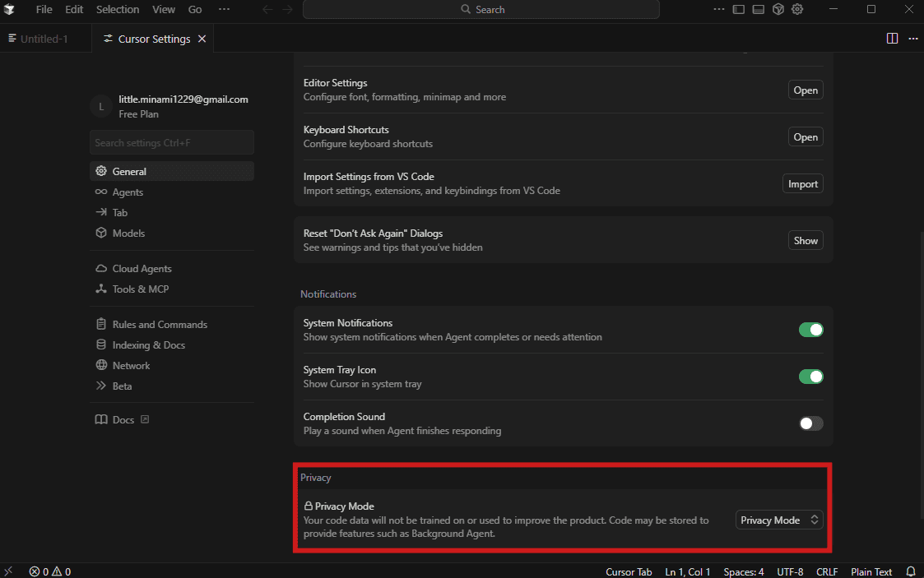924x578 pixels.
Task: Focus the Search settings input field
Action: pyautogui.click(x=171, y=143)
